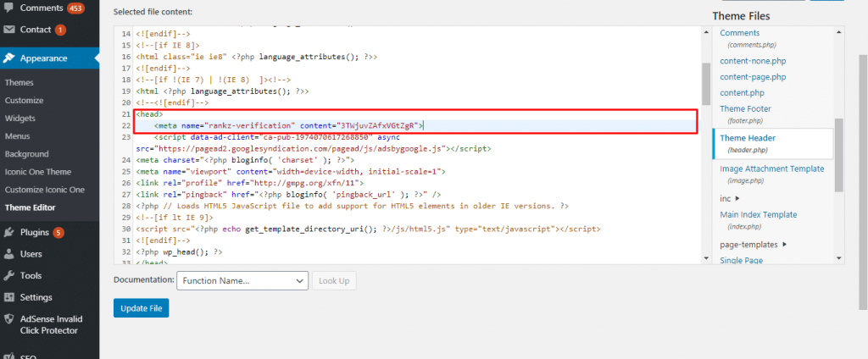Viewport: 868px width, 359px height.
Task: Click the Contact envelope icon
Action: pyautogui.click(x=9, y=30)
